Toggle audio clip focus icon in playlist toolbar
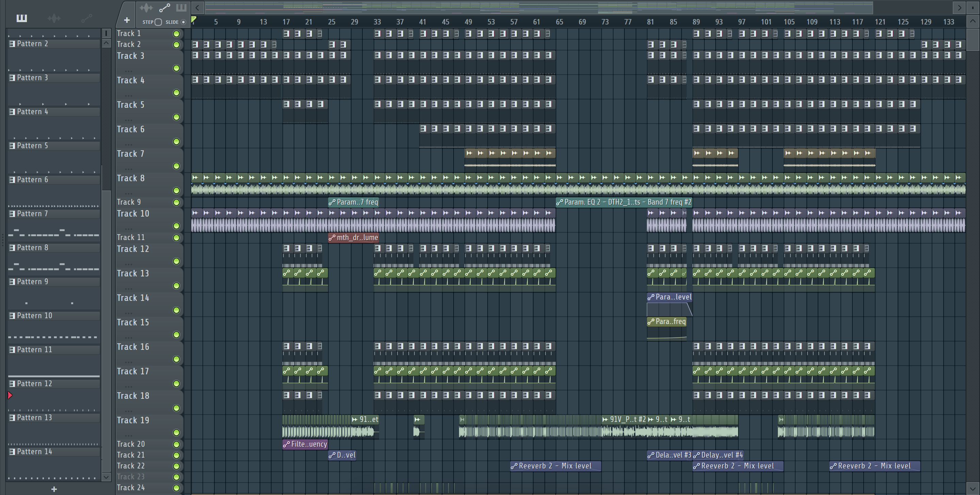Viewport: 980px width, 495px height. tap(146, 7)
